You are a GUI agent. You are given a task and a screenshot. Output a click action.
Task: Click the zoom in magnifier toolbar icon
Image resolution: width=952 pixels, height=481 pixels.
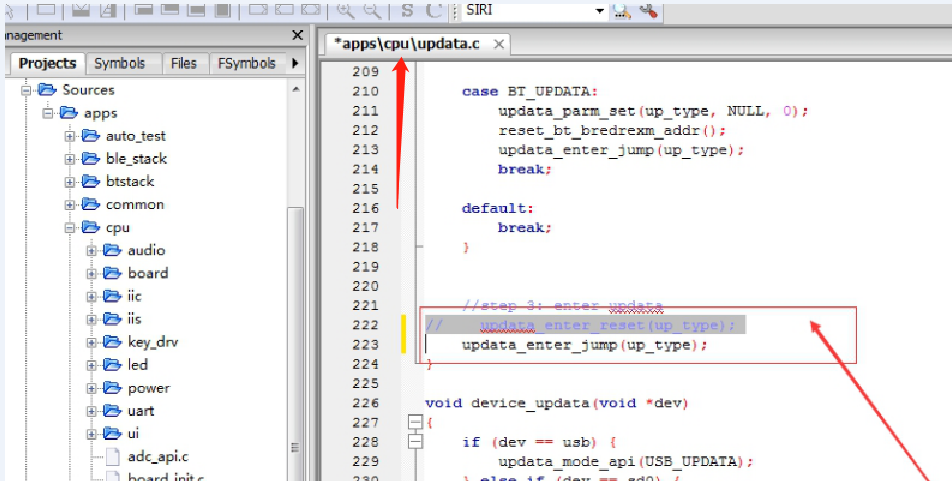(345, 10)
